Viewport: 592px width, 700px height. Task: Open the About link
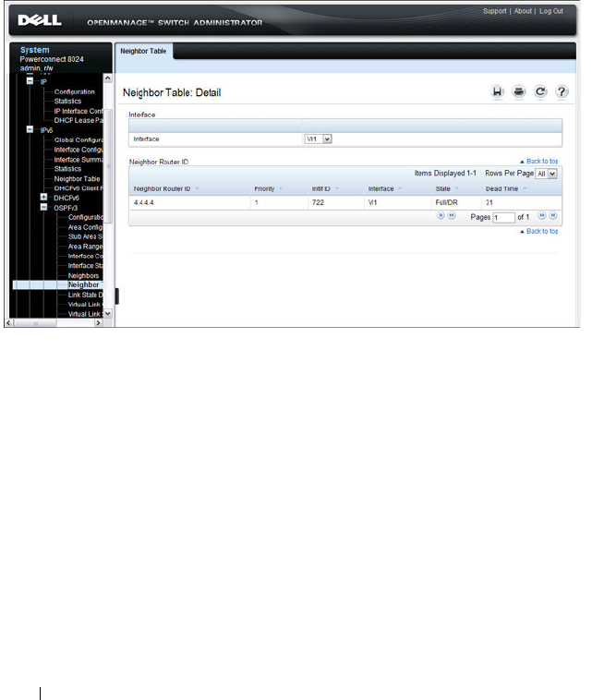point(523,11)
